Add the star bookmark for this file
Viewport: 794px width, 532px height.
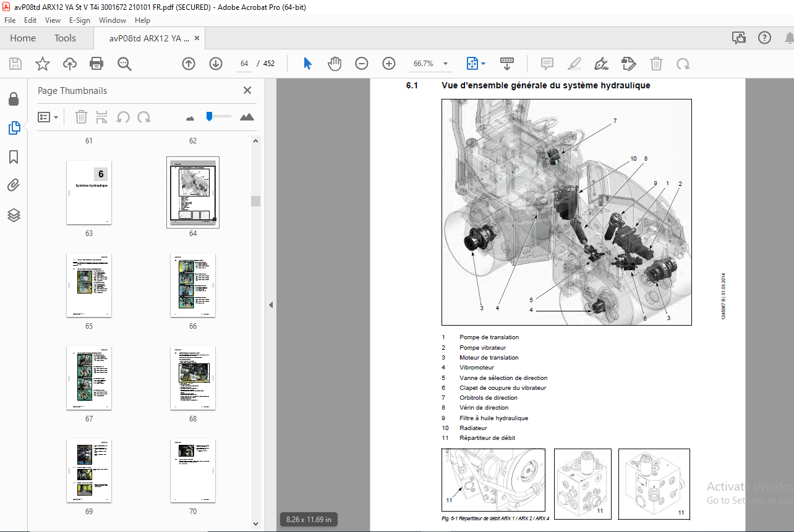(x=42, y=64)
